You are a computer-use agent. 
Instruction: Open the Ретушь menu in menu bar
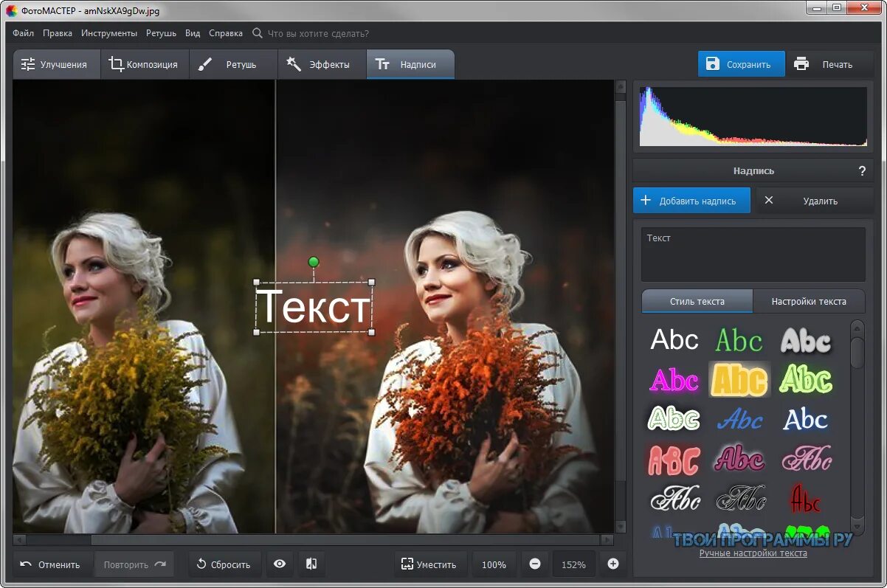[161, 33]
